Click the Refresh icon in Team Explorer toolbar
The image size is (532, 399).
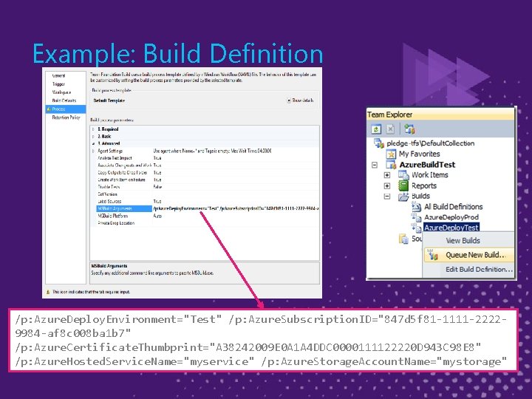[x=376, y=129]
